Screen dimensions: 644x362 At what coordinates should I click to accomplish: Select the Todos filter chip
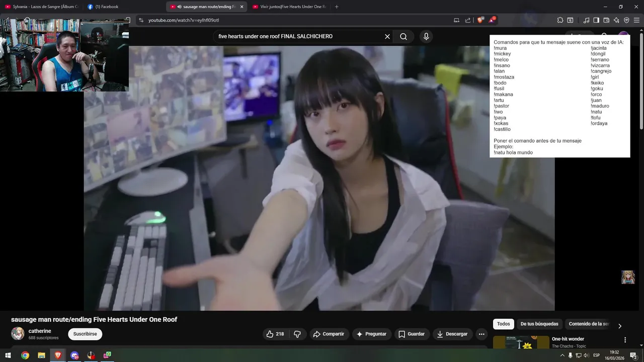tap(504, 324)
